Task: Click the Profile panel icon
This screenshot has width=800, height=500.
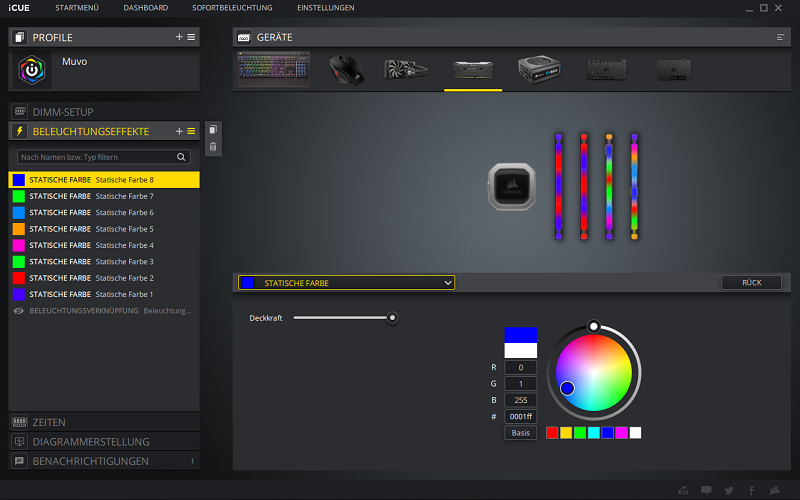Action: point(19,37)
